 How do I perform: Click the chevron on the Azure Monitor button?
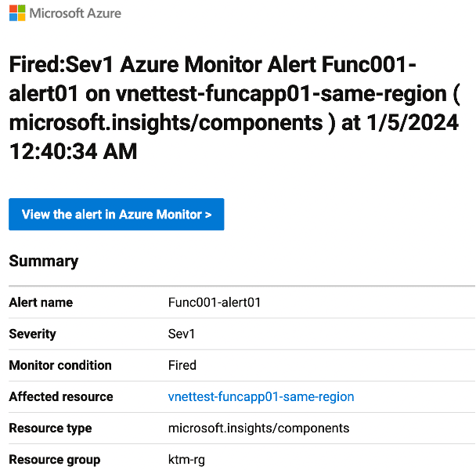coord(208,215)
